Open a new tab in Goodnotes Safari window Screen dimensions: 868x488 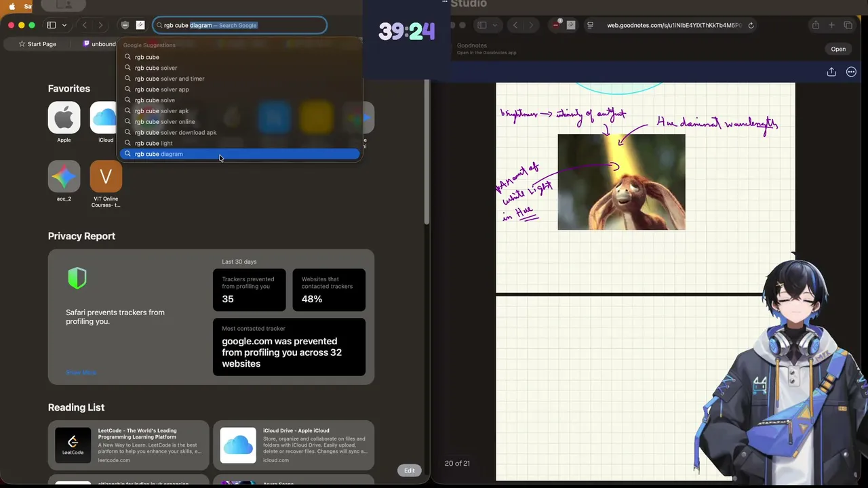coord(832,25)
